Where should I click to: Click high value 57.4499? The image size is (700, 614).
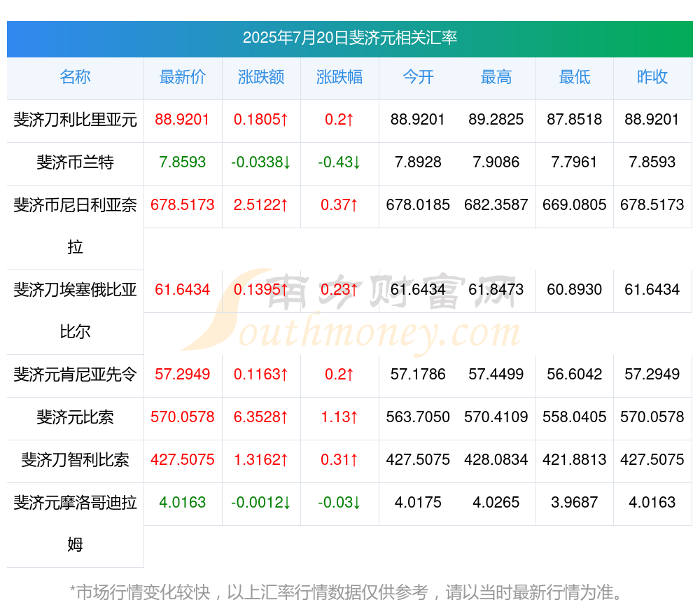pyautogui.click(x=496, y=374)
